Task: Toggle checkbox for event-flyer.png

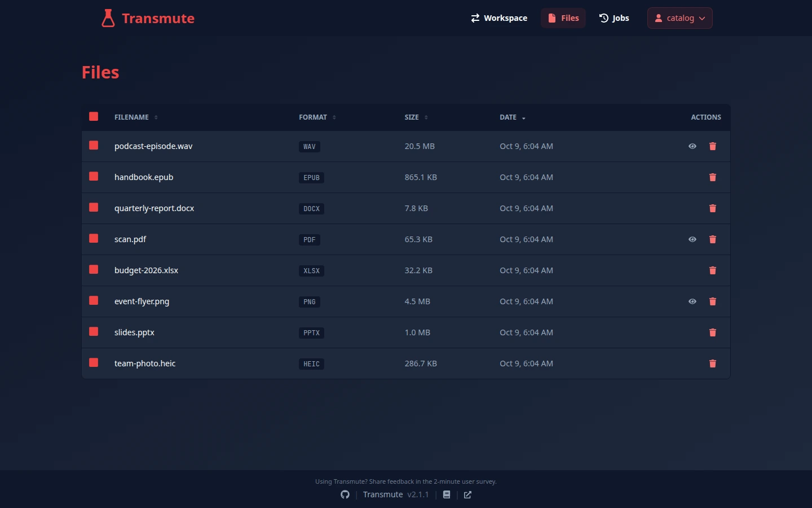Action: [94, 300]
